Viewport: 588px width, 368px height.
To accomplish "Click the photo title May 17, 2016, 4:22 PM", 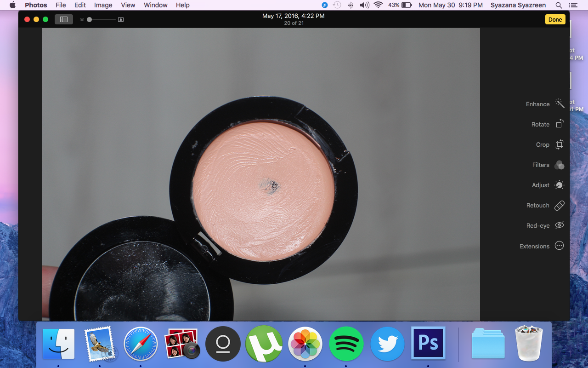I will pyautogui.click(x=294, y=16).
